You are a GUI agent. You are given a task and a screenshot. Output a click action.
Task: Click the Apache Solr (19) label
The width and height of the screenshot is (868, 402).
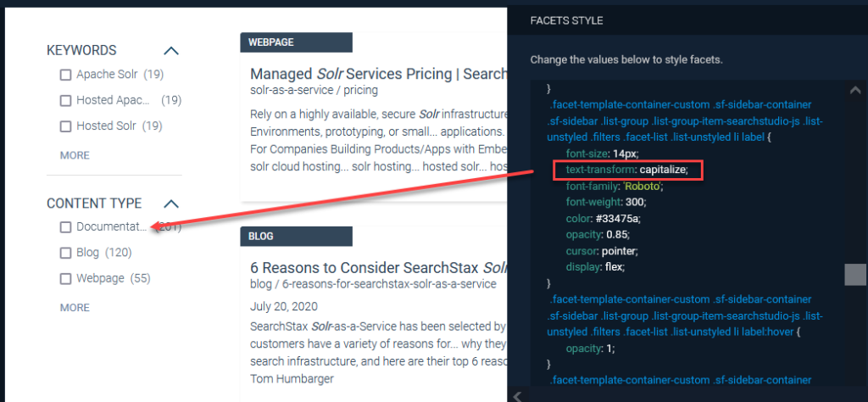point(120,74)
